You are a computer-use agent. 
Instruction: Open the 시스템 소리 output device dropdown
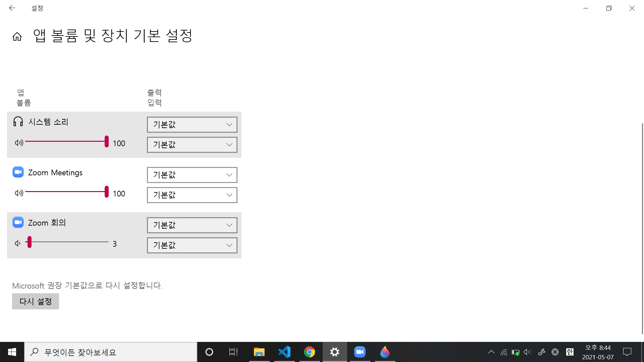(192, 125)
